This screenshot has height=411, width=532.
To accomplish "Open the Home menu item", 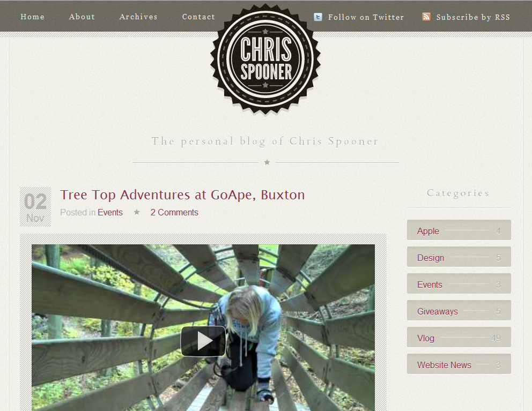I will click(33, 17).
